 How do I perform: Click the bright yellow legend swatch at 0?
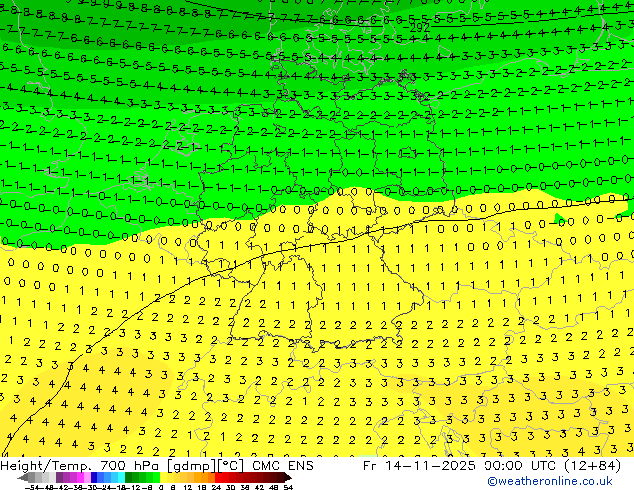tap(163, 477)
